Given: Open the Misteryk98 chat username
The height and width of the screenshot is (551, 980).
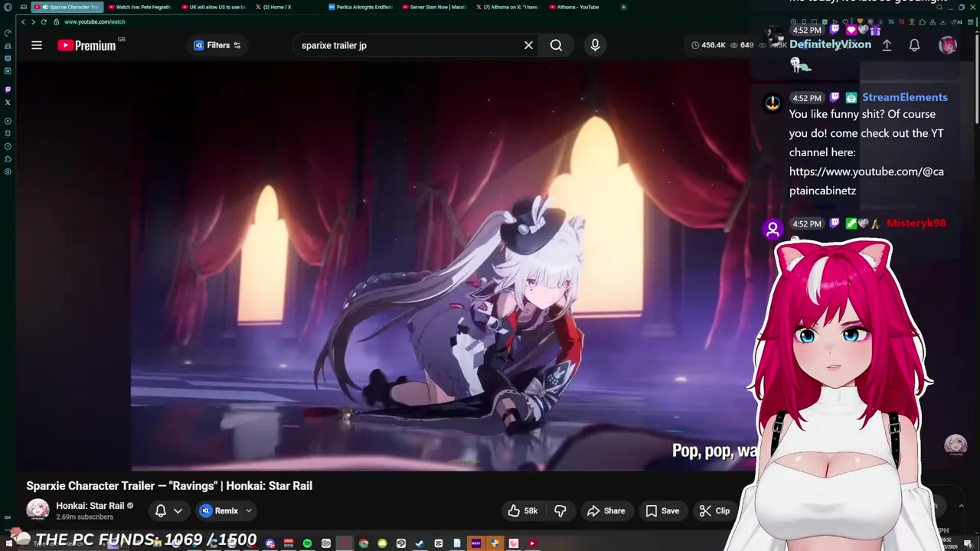Looking at the screenshot, I should pos(916,223).
